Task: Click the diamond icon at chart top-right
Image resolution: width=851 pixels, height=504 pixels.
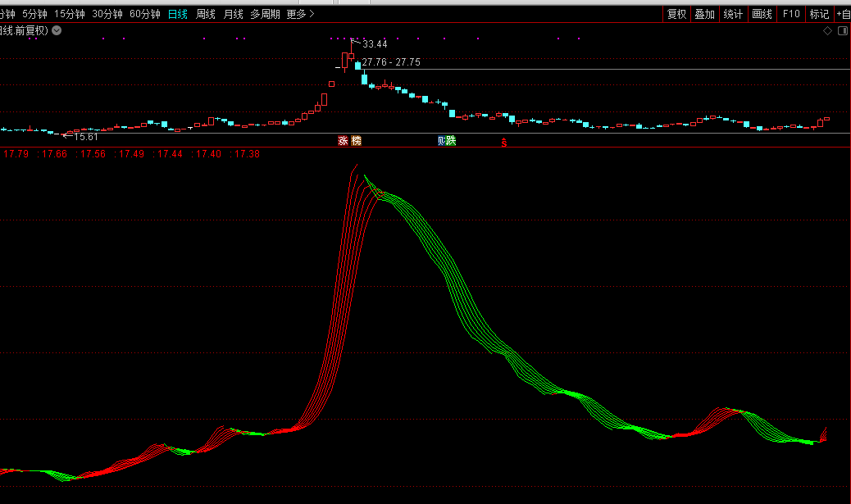Action: [827, 30]
